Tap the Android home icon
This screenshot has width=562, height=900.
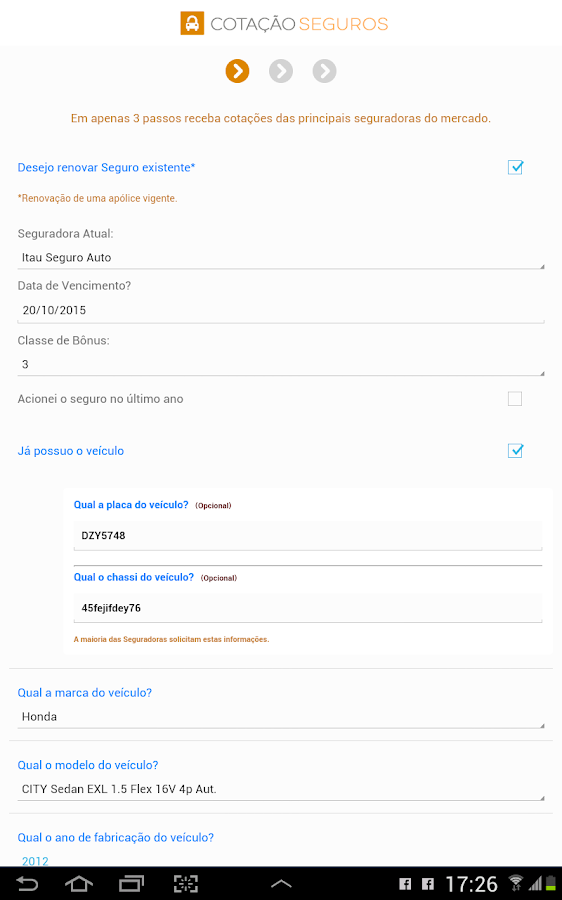79,884
